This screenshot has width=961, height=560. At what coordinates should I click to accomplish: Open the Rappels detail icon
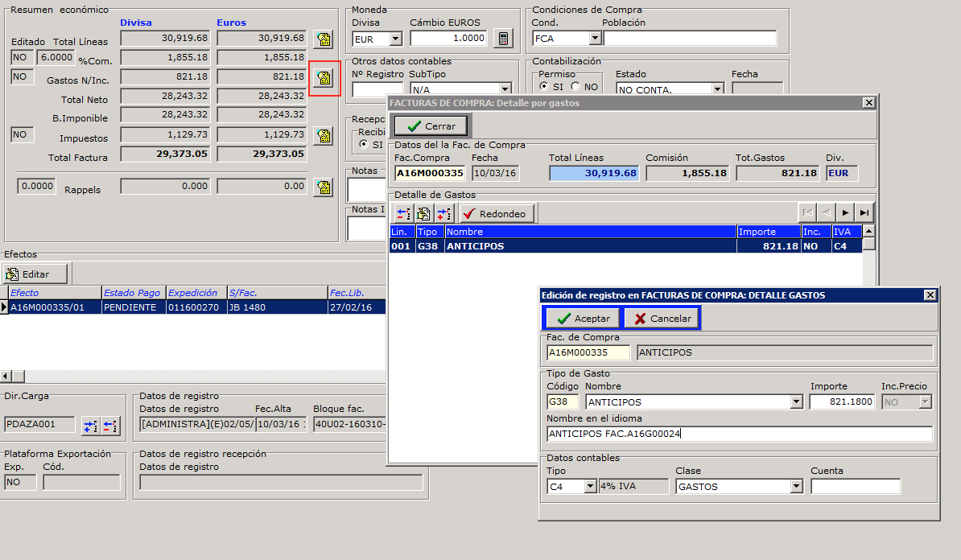324,187
